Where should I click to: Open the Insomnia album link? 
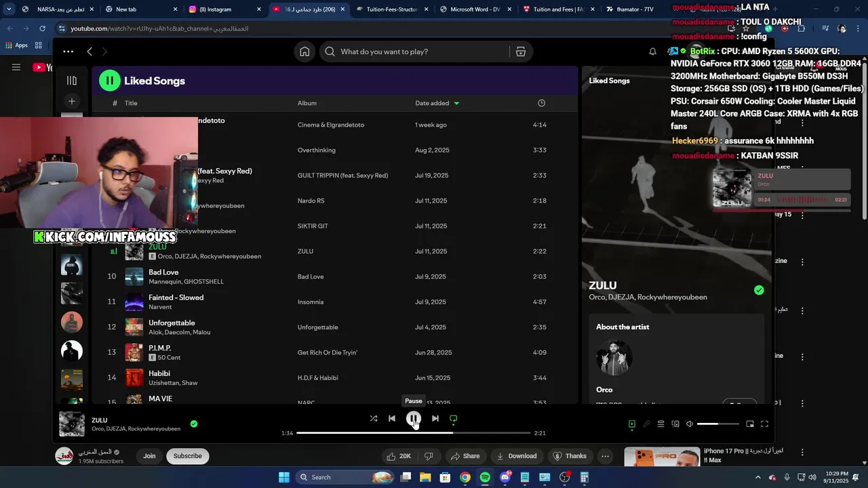[311, 302]
